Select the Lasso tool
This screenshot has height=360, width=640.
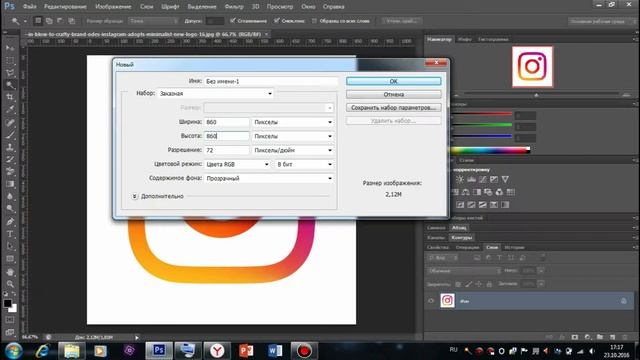pos(10,73)
